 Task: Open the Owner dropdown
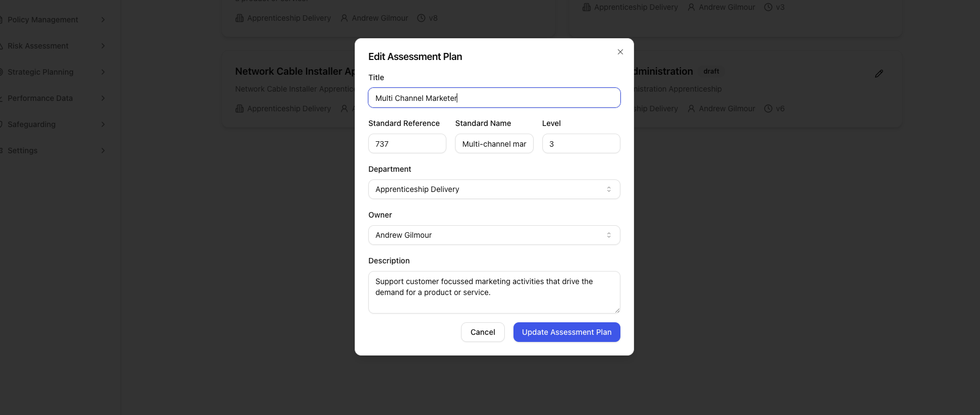click(494, 235)
